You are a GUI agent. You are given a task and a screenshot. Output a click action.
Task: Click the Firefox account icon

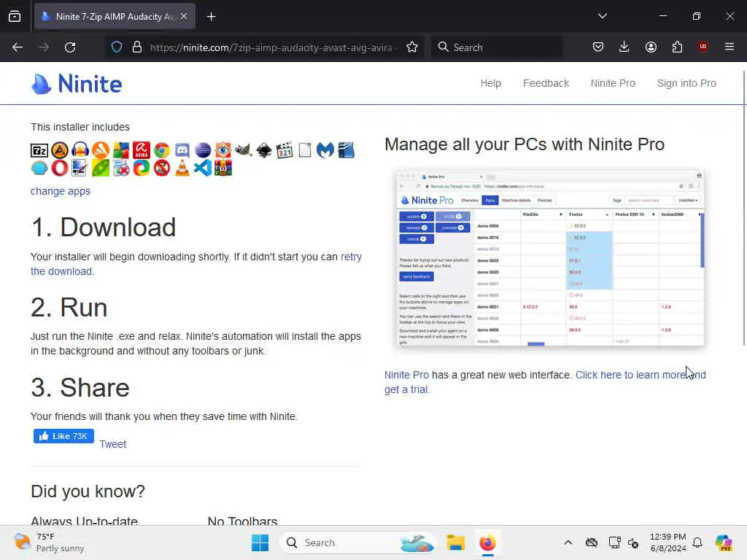[x=651, y=47]
